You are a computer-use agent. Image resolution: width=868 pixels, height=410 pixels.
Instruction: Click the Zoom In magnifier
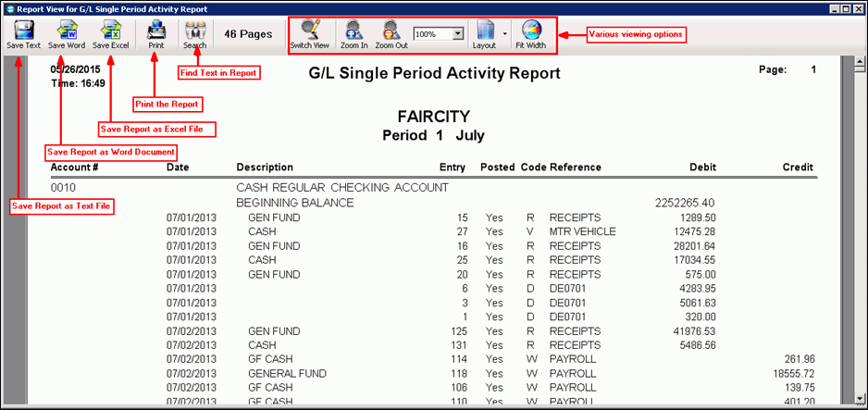pos(354,30)
